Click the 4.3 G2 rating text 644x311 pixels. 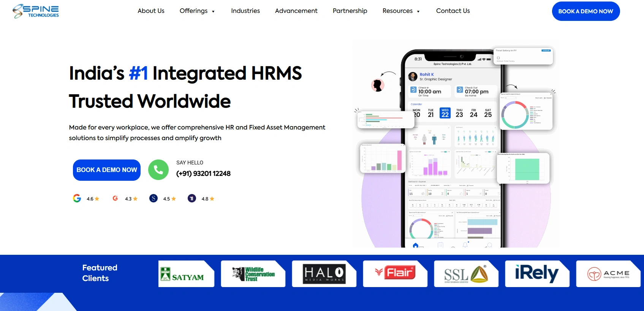tap(128, 199)
